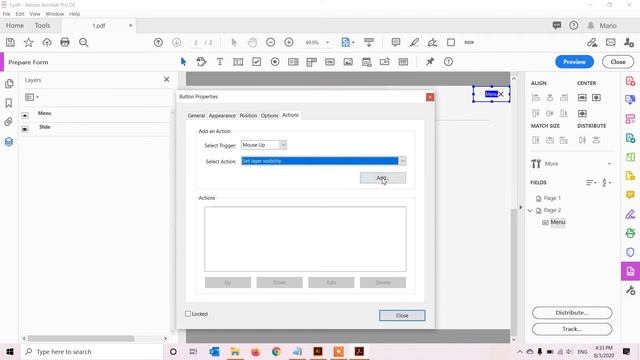Add a sticky note comment

tap(396, 42)
